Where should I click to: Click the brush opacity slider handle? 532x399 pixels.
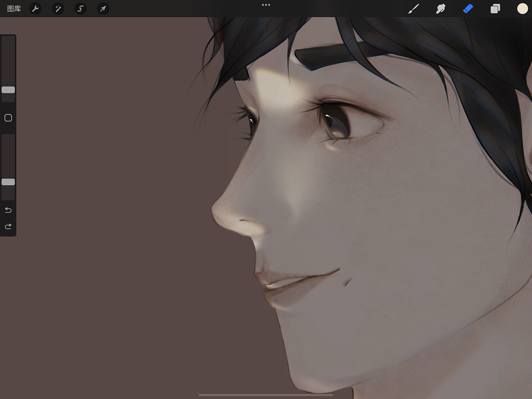[x=8, y=182]
